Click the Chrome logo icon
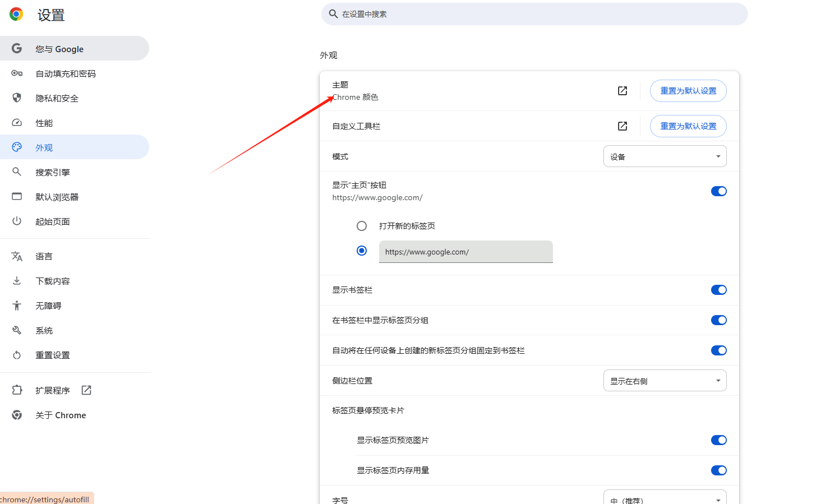The image size is (830, 504). coord(16,15)
